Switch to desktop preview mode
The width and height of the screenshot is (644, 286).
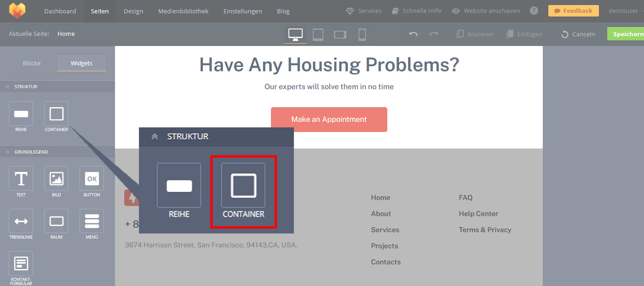295,34
